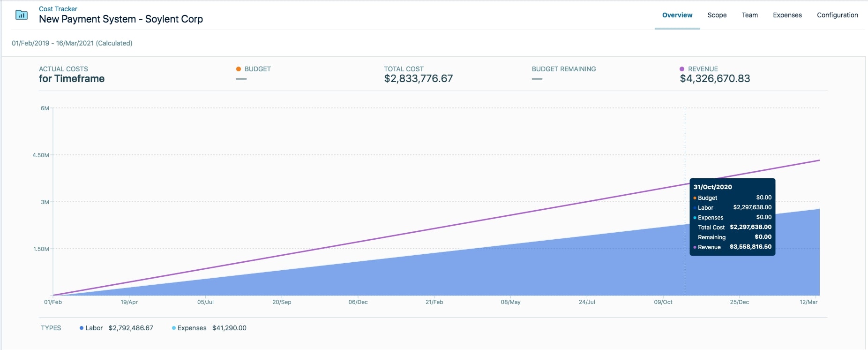Click the 1.50M y-axis label
The height and width of the screenshot is (350, 868).
tap(41, 249)
